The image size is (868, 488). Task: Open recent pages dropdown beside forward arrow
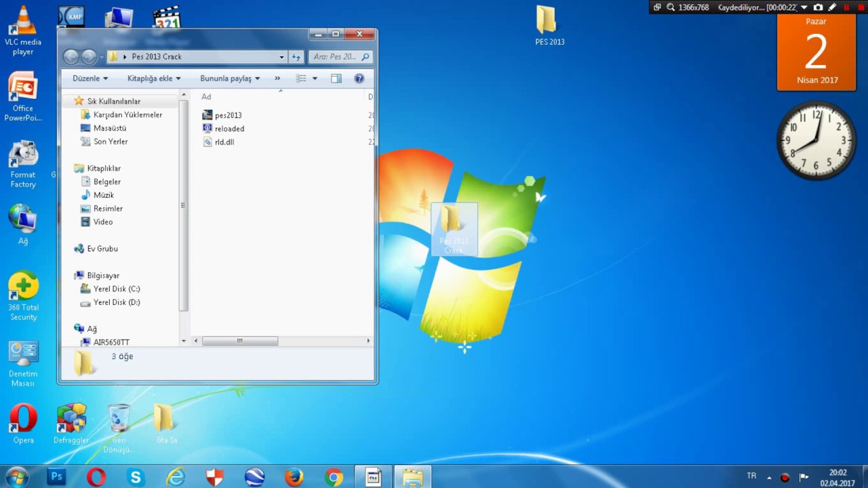pyautogui.click(x=101, y=57)
